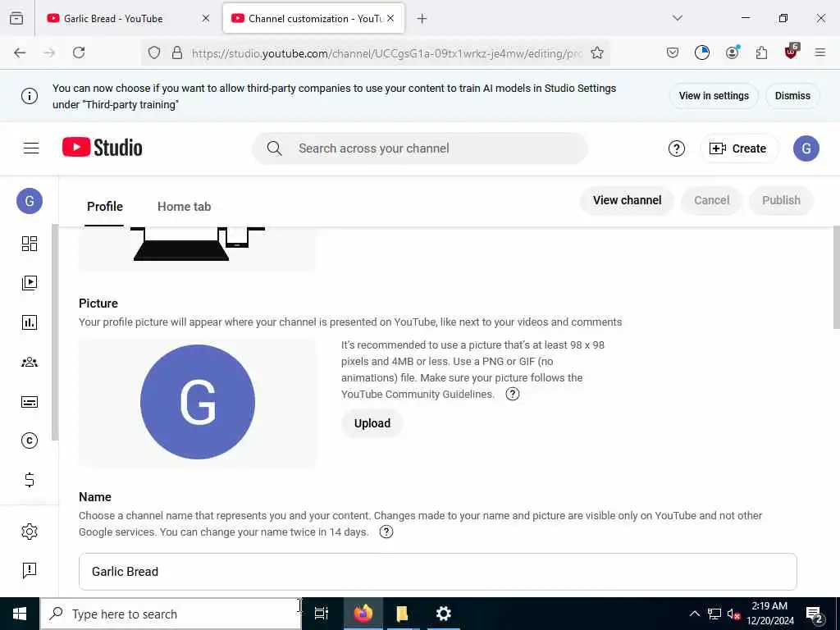The height and width of the screenshot is (630, 840).
Task: Click the network icon in system tray
Action: click(x=714, y=614)
